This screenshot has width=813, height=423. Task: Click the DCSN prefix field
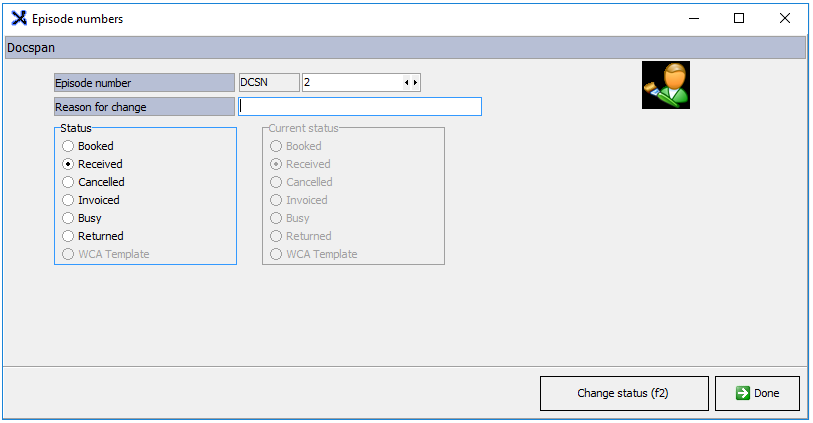tap(269, 83)
